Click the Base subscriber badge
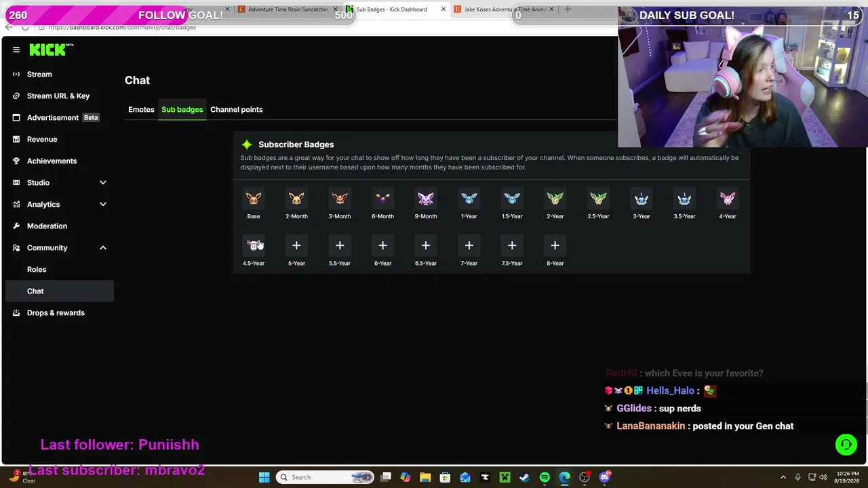This screenshot has width=868, height=488. pos(254,199)
